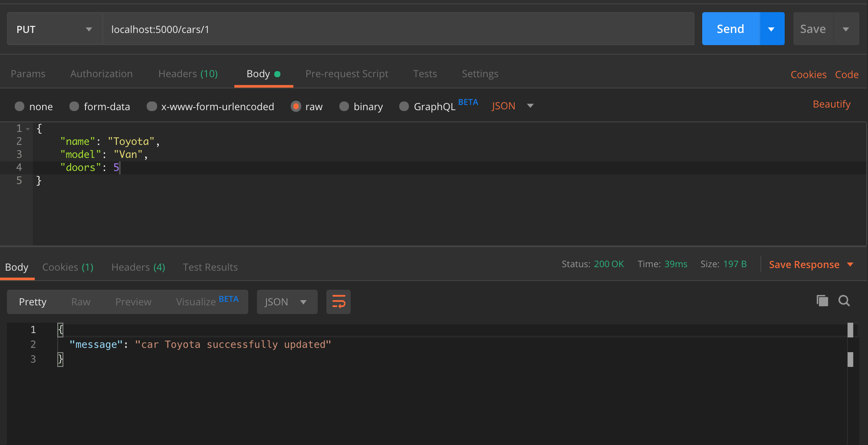Choose the binary body option
Image resolution: width=868 pixels, height=445 pixels.
(x=361, y=106)
